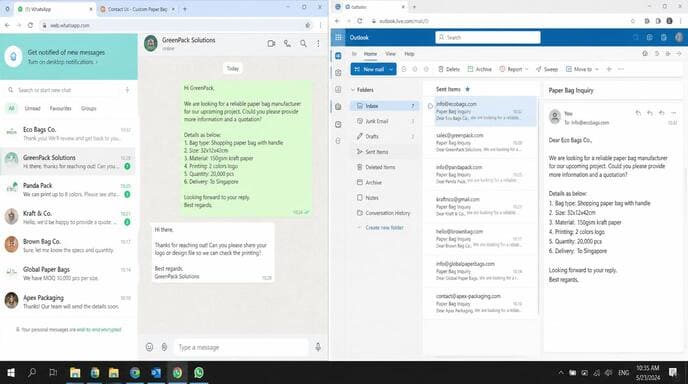
Task: Open email sent to contact@apex-packaging.com
Action: [x=480, y=303]
